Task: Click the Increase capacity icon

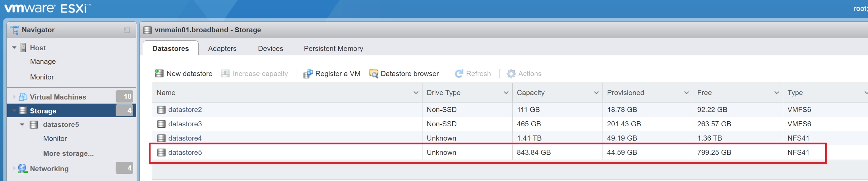Action: point(225,74)
